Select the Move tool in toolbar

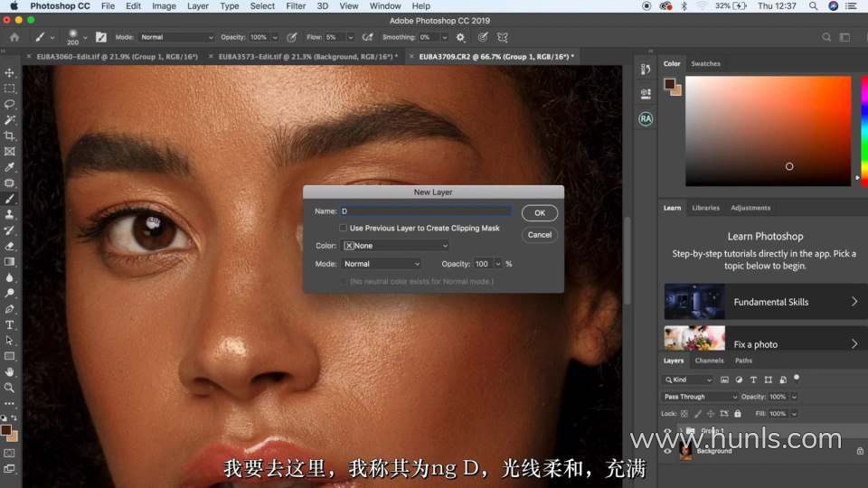[10, 73]
